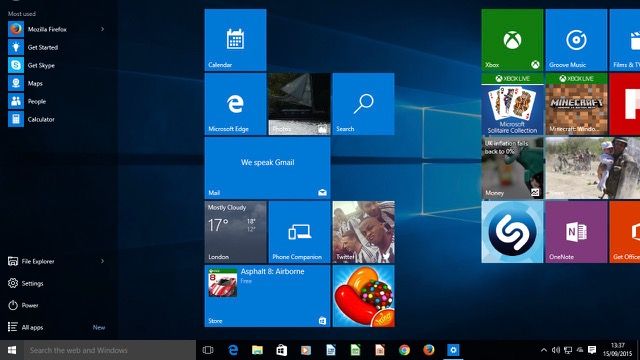This screenshot has height=360, width=640.
Task: Open the volume control in tray
Action: 556,350
